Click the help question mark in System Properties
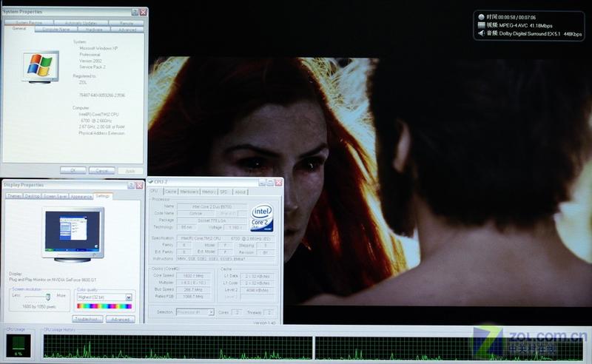 point(135,12)
